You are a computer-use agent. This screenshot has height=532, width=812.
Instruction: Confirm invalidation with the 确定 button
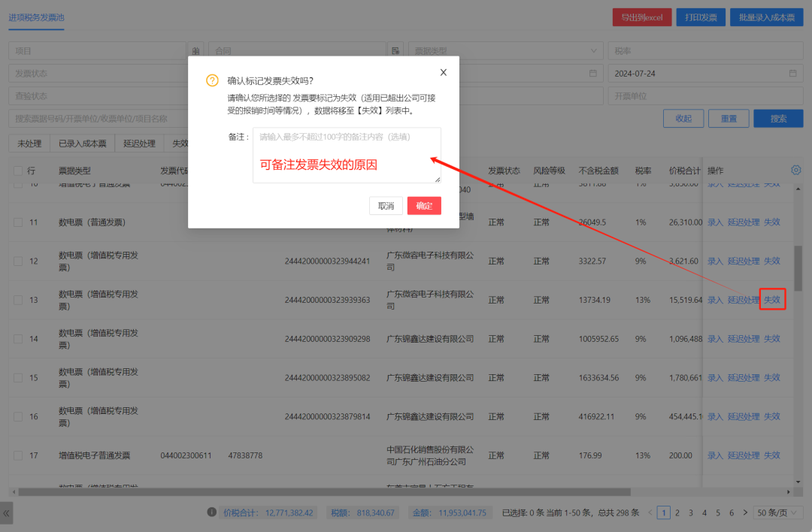424,206
